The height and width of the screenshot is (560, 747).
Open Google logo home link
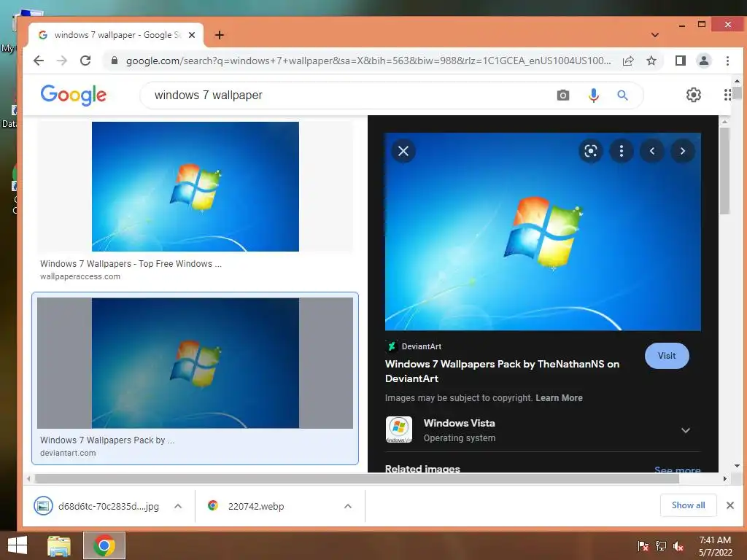tap(74, 96)
